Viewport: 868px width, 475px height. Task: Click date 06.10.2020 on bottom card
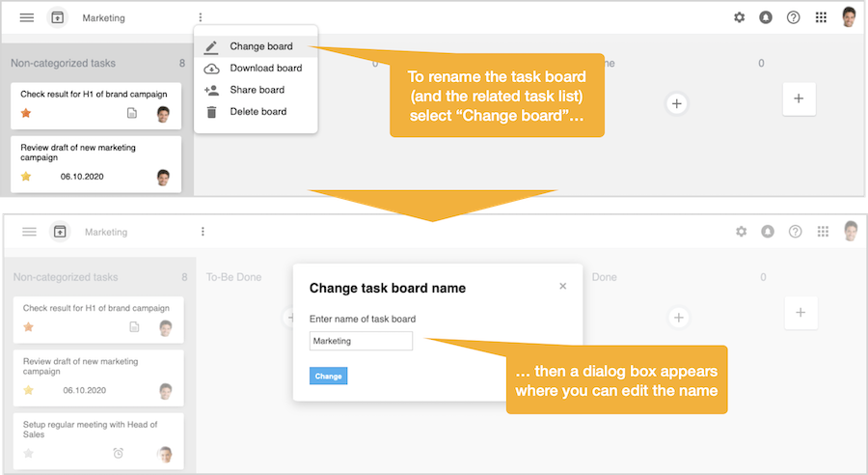tap(84, 390)
